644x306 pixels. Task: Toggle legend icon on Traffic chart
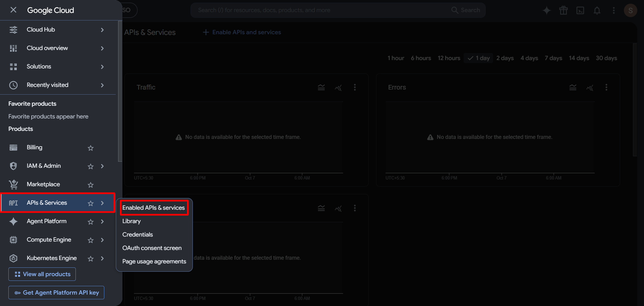pyautogui.click(x=321, y=88)
